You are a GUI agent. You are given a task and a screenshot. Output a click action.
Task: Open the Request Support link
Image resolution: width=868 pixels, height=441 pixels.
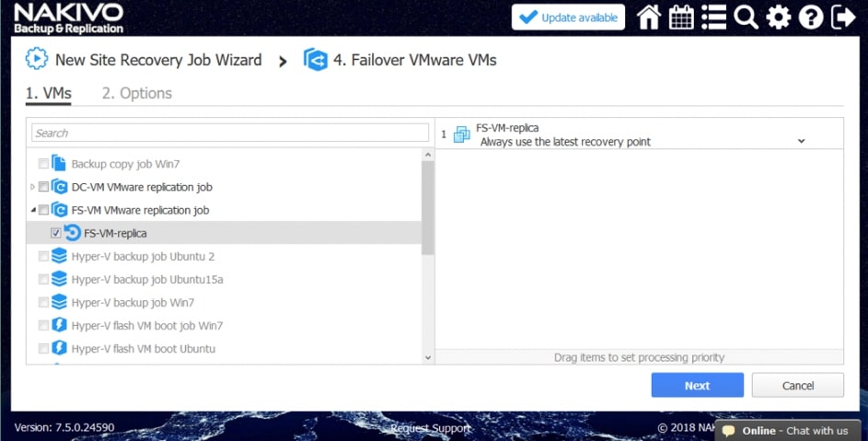431,428
